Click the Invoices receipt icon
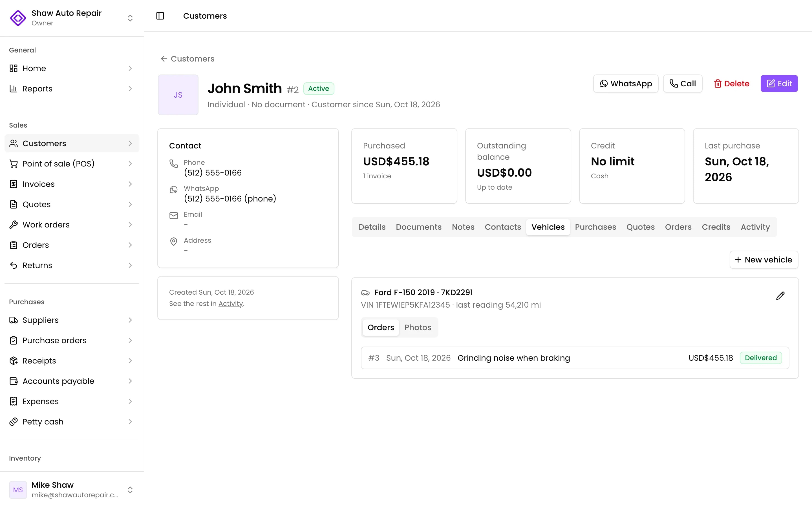 14,184
